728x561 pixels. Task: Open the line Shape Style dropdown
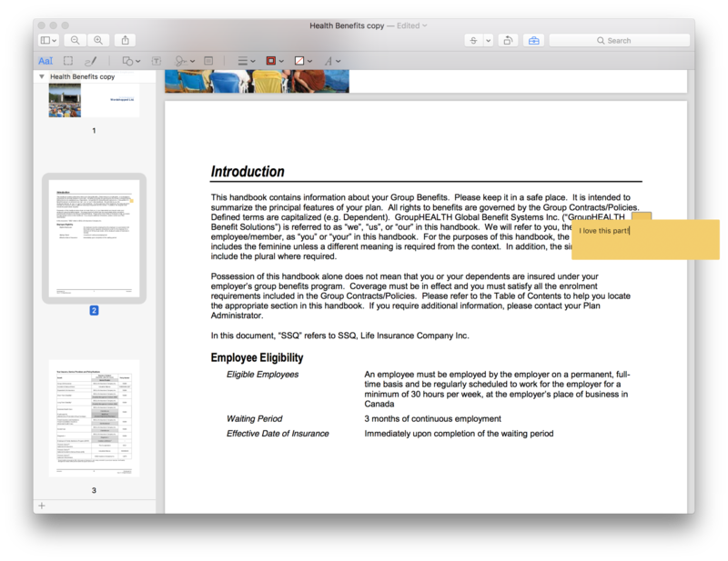244,61
